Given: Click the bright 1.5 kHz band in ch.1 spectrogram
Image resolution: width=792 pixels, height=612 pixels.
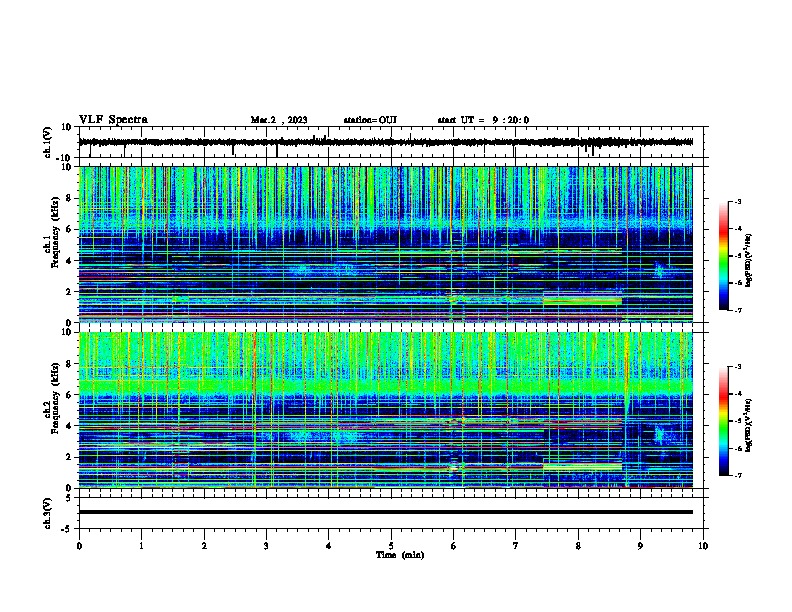Looking at the screenshot, I should [582, 300].
